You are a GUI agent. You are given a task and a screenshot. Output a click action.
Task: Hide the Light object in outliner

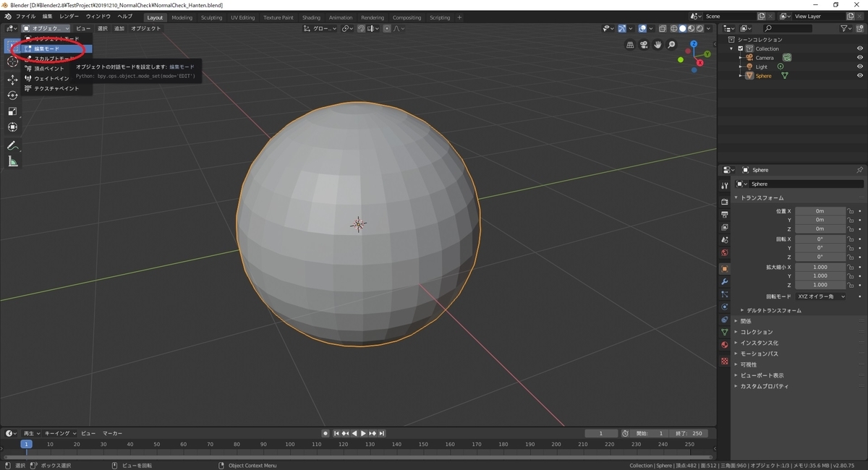(860, 67)
